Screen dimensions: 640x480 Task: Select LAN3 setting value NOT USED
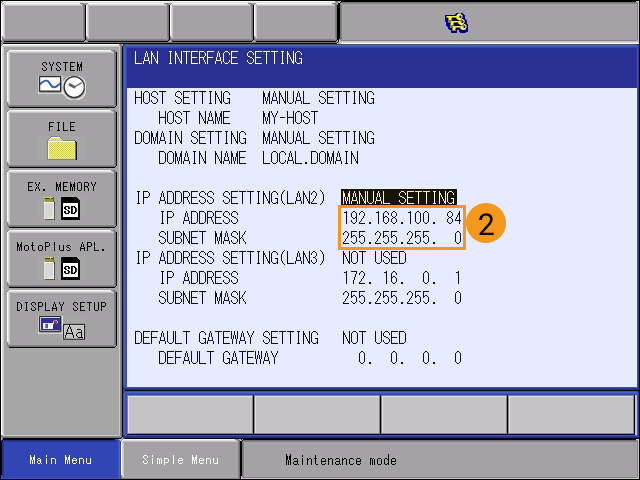point(374,258)
